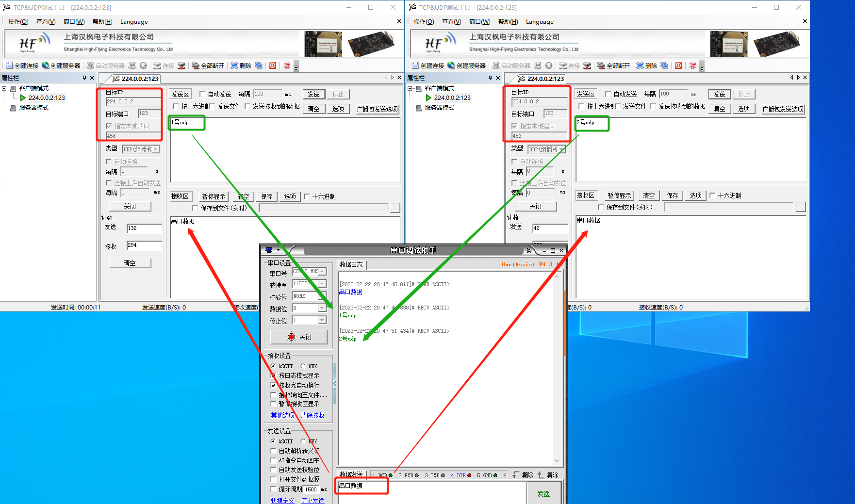Toggle 接收完自动换行 checkbox in serial assistant
Viewport: 855px width, 504px height.
pos(273,385)
